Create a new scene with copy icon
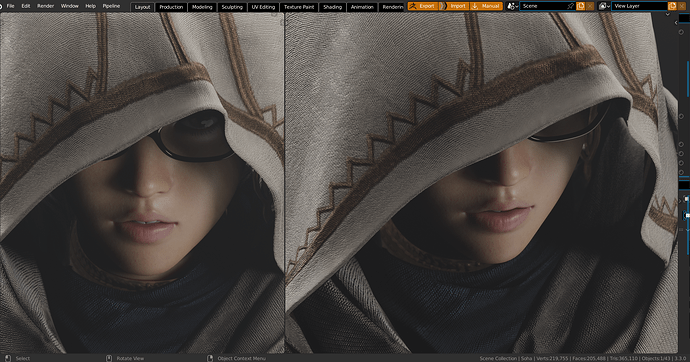 pos(580,6)
